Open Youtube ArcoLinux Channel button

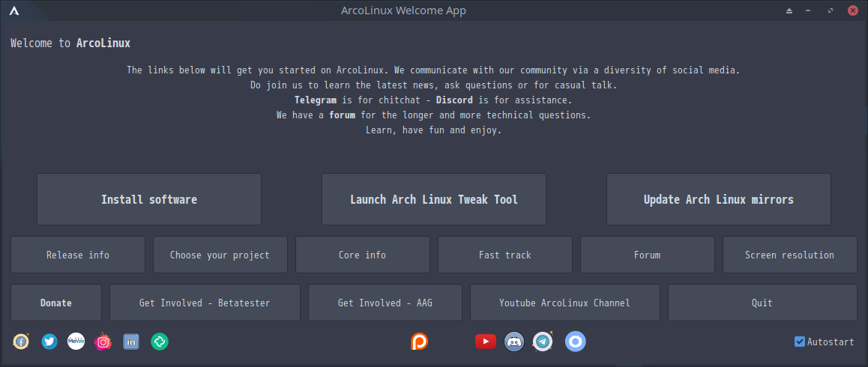tap(565, 303)
